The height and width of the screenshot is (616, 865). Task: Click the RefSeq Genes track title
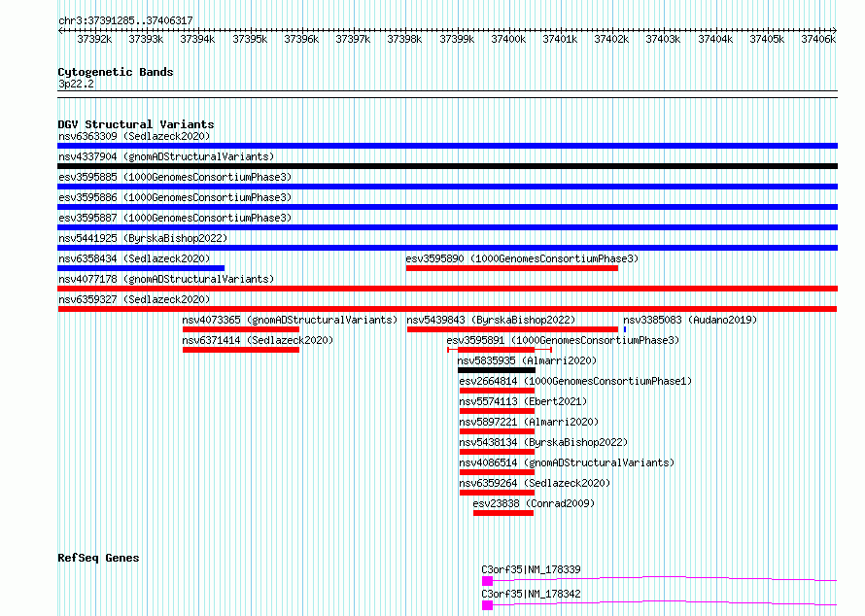pyautogui.click(x=98, y=558)
